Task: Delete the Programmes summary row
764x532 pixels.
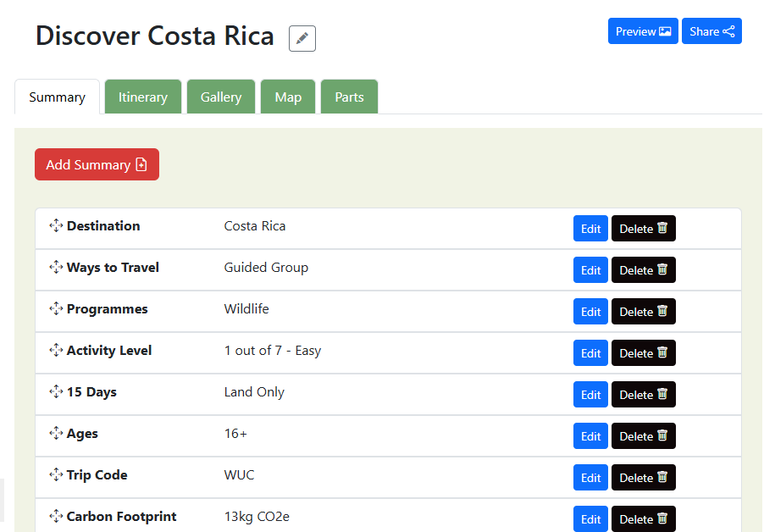Action: tap(644, 312)
